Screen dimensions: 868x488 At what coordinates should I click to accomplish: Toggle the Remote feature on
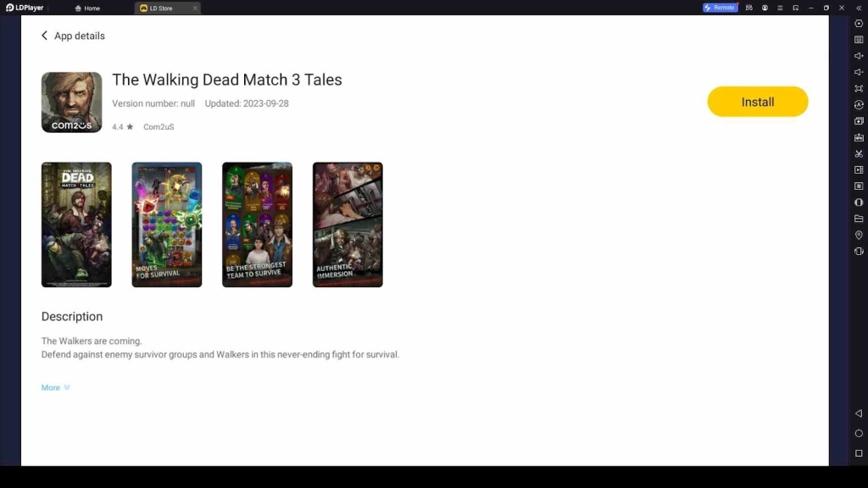pyautogui.click(x=720, y=8)
